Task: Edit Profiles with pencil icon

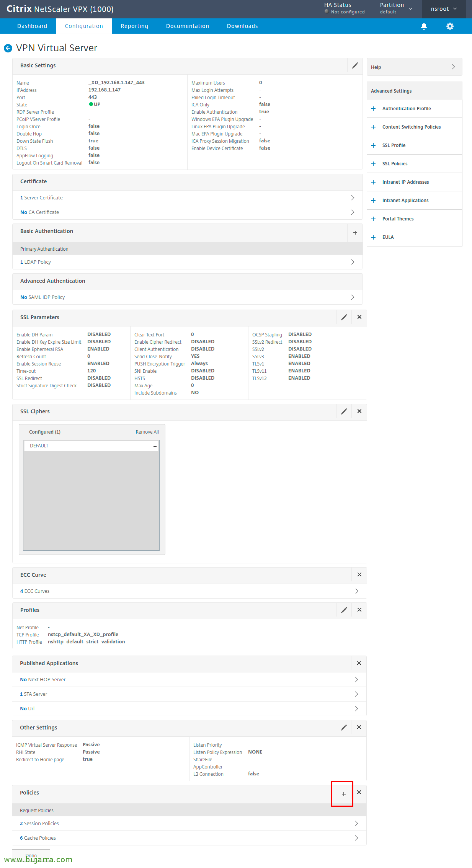Action: tap(344, 610)
